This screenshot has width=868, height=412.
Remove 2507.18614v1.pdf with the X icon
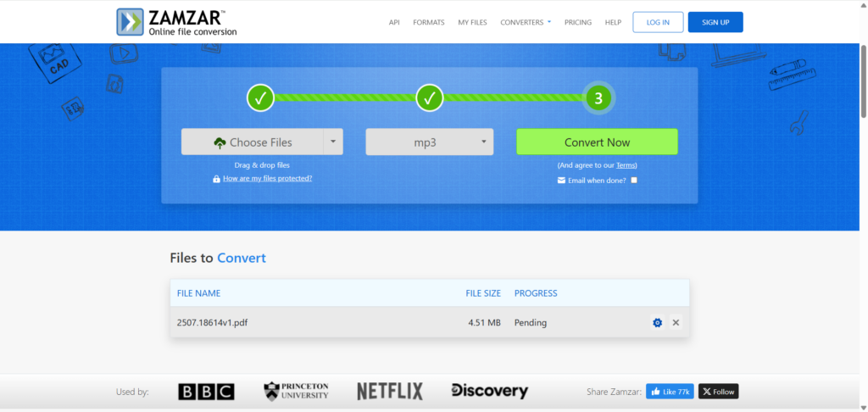point(676,322)
